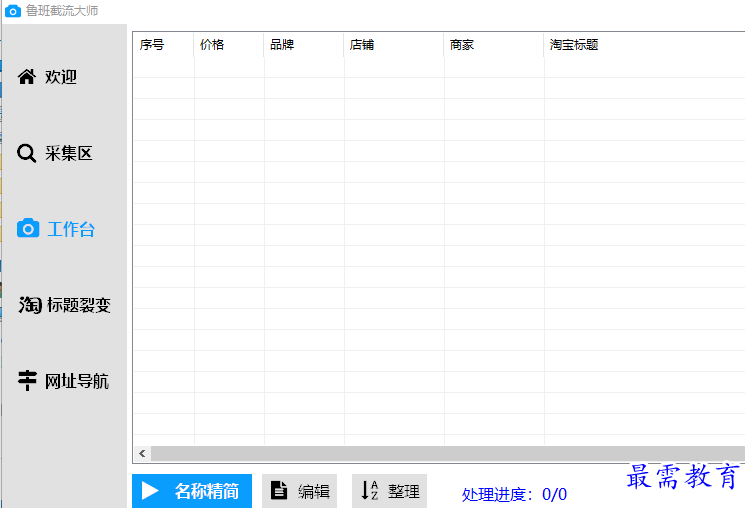
Task: Click the Taobao 淘 icon for 标题裂变
Action: click(x=29, y=305)
